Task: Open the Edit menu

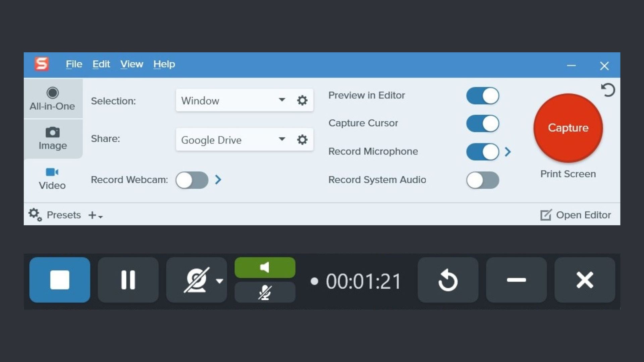Action: point(101,64)
